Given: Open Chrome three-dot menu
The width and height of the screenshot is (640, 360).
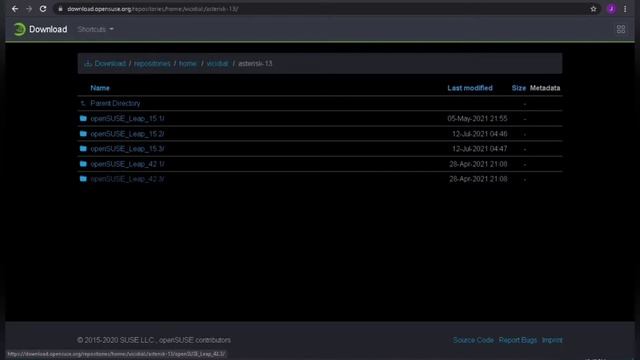Looking at the screenshot, I should coord(625,9).
